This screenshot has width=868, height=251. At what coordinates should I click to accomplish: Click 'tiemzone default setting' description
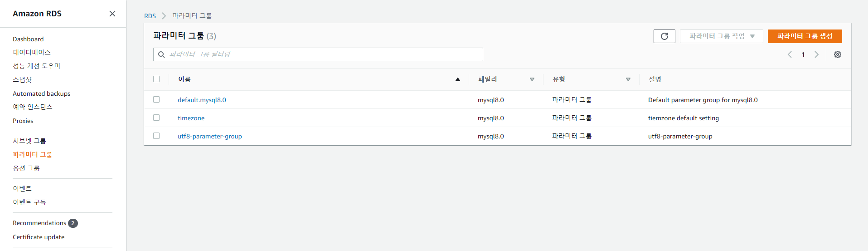(684, 118)
